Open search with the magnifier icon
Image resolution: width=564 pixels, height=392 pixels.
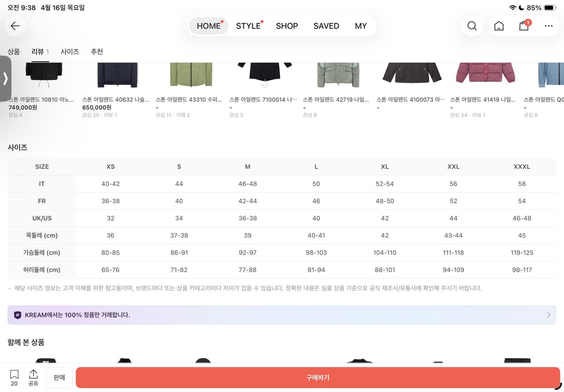[x=472, y=26]
